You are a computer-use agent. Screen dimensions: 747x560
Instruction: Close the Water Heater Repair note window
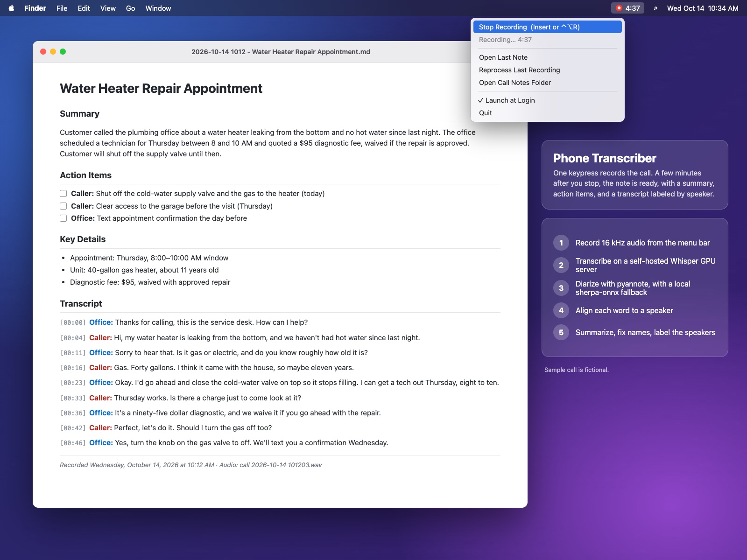pos(43,52)
